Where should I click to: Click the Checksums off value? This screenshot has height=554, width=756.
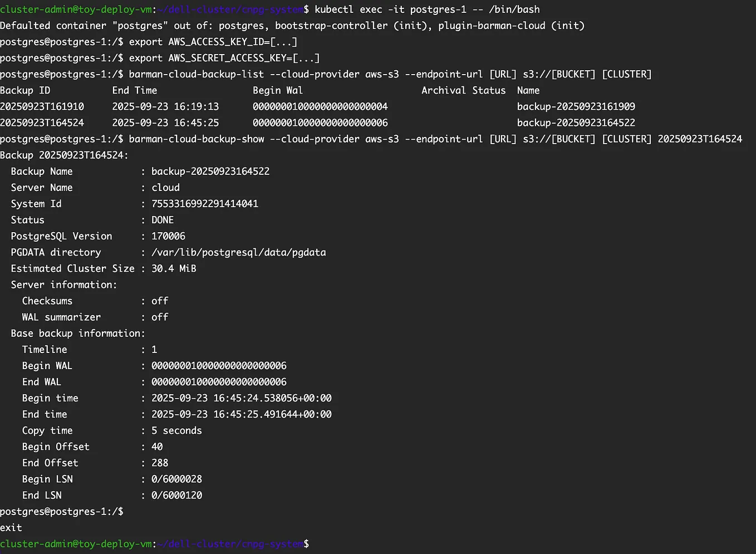159,301
